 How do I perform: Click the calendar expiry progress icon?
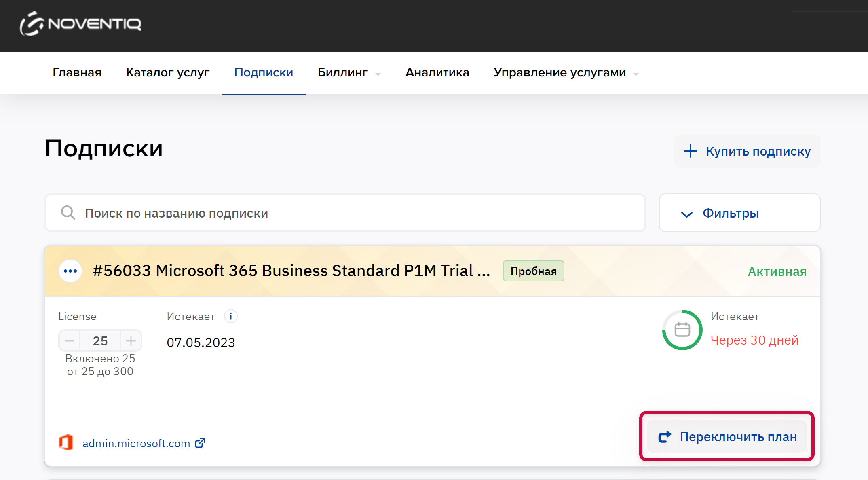click(682, 330)
